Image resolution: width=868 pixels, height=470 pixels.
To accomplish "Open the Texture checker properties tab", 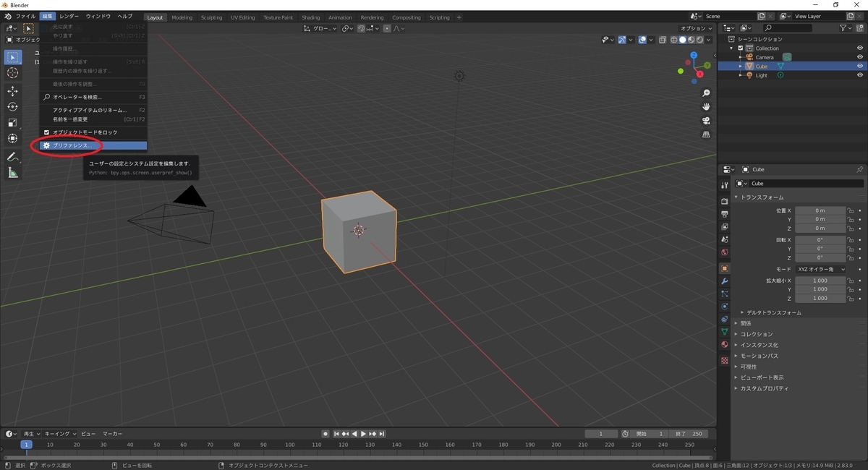I will click(x=724, y=360).
